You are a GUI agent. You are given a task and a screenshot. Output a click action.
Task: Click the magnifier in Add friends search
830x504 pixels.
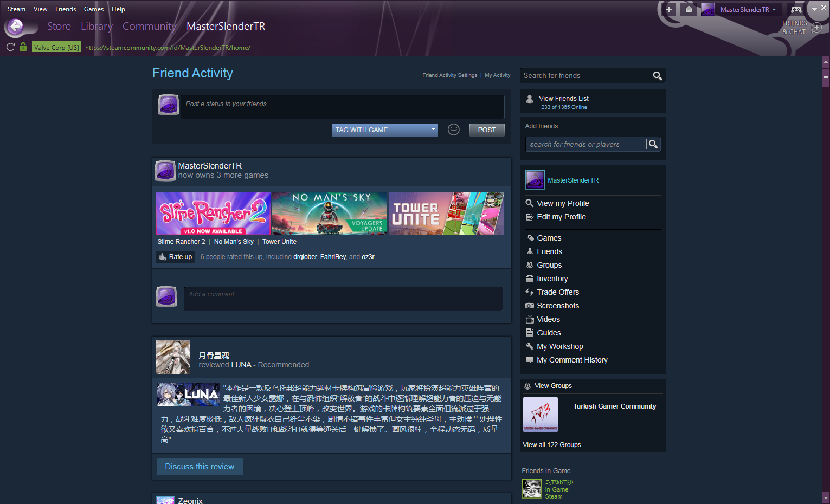(x=653, y=144)
